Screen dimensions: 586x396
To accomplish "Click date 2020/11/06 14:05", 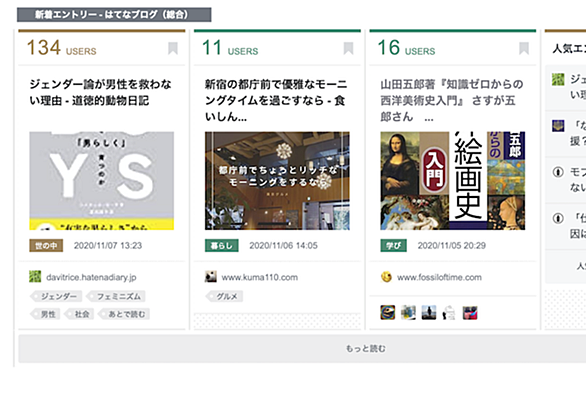I will coord(283,245).
